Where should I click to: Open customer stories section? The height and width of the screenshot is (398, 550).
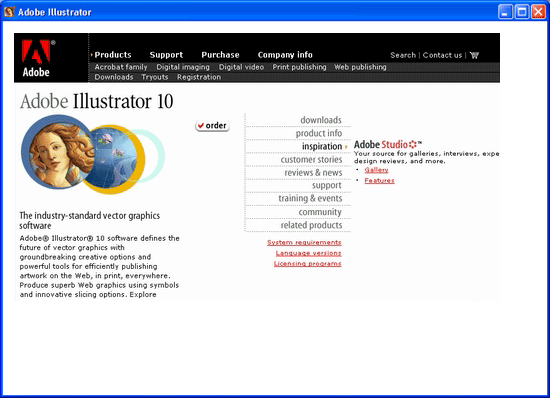pos(311,160)
